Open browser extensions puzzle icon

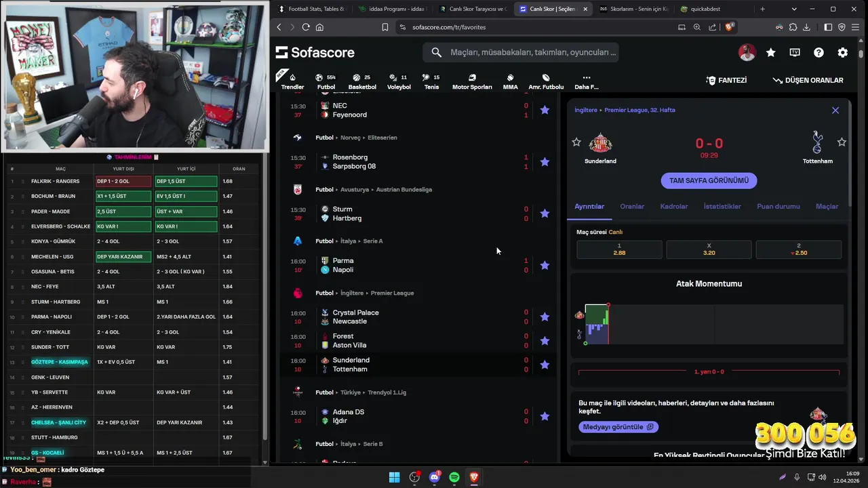click(793, 27)
